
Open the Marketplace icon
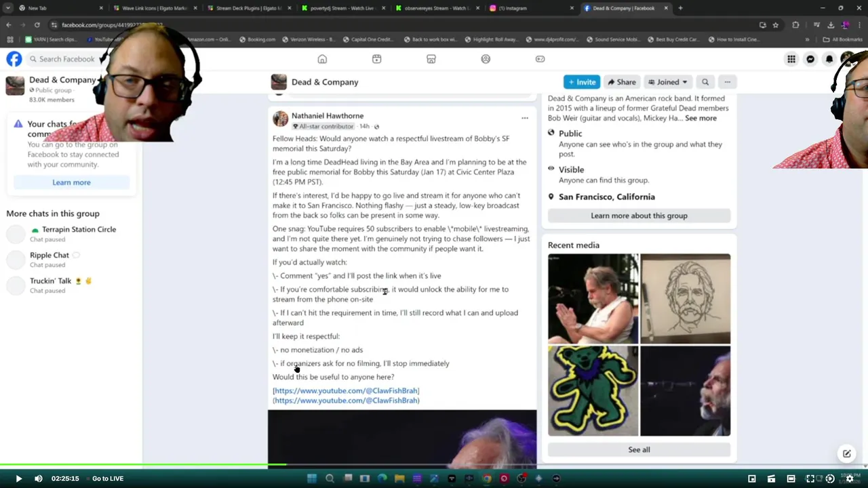coord(431,59)
